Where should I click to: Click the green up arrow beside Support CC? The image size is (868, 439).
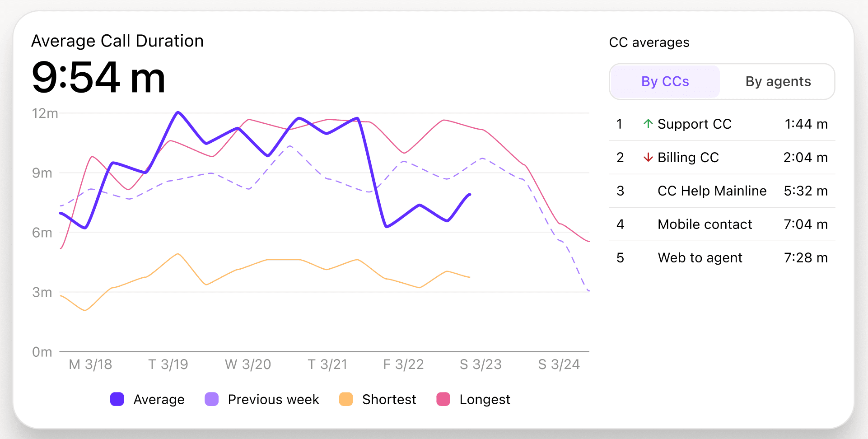tap(648, 124)
